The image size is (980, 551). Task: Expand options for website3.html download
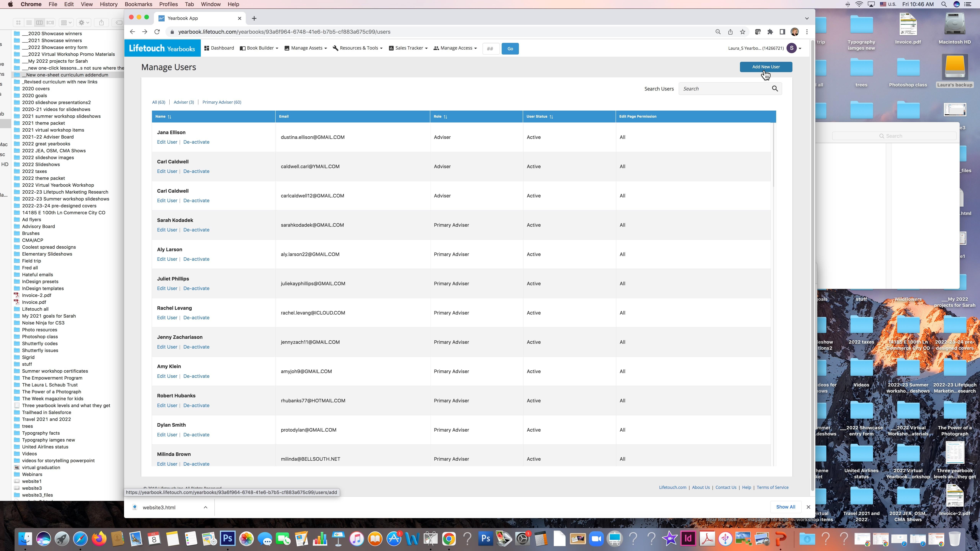(205, 508)
